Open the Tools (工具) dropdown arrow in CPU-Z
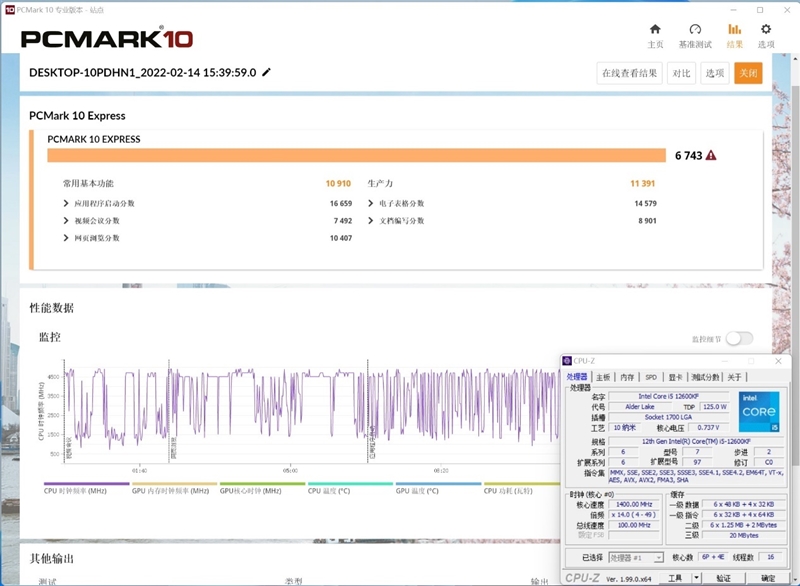 tap(696, 578)
